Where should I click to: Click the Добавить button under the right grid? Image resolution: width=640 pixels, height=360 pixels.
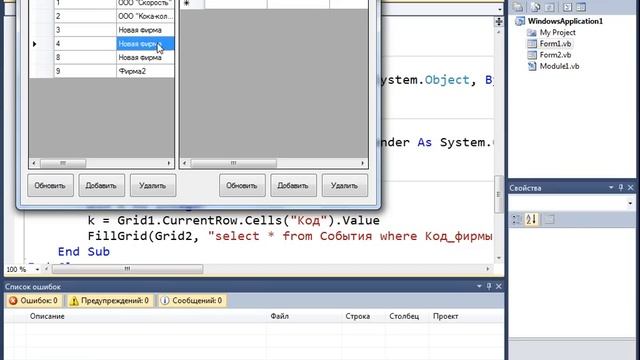[293, 185]
